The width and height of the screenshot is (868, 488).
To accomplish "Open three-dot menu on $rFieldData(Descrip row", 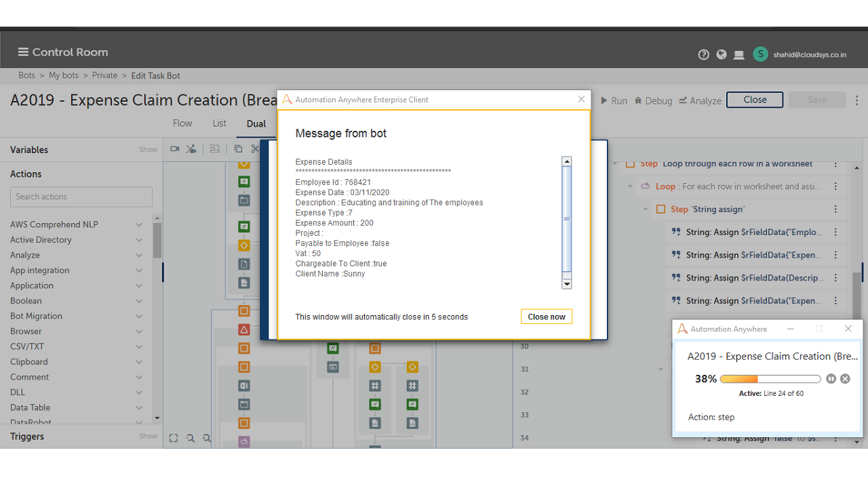I will 835,278.
